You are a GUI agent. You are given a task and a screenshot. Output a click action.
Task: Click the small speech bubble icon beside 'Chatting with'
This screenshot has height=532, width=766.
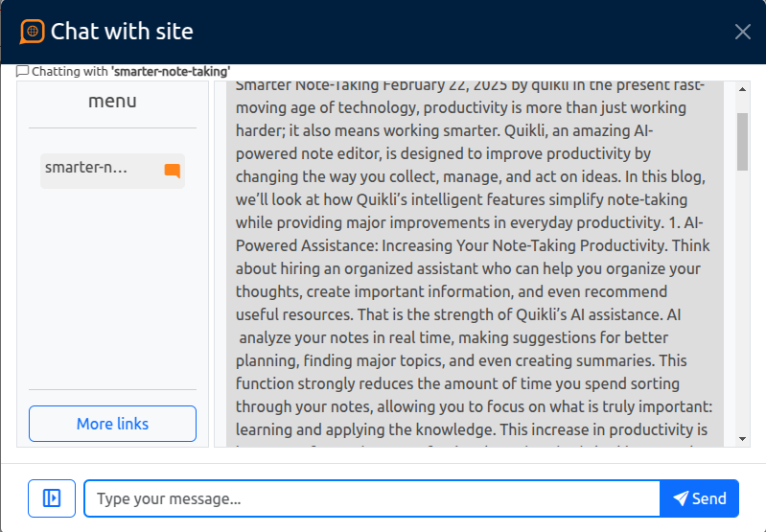click(x=22, y=71)
